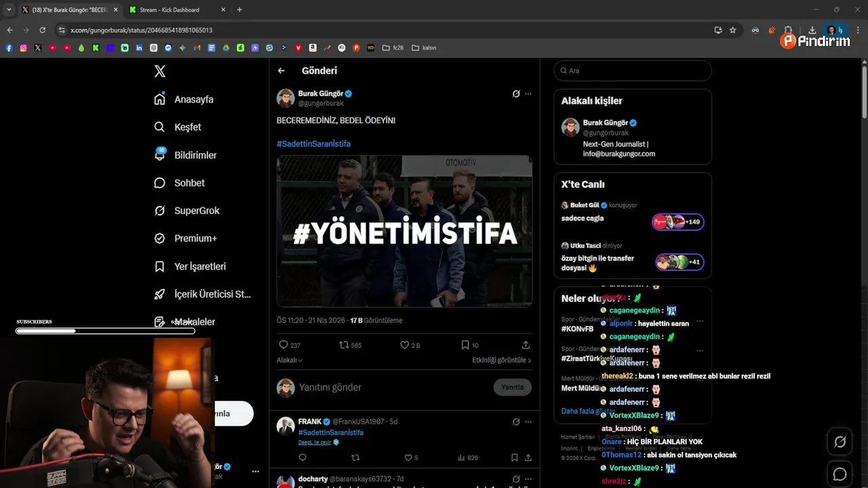Reload the page
868x488 pixels.
(42, 30)
